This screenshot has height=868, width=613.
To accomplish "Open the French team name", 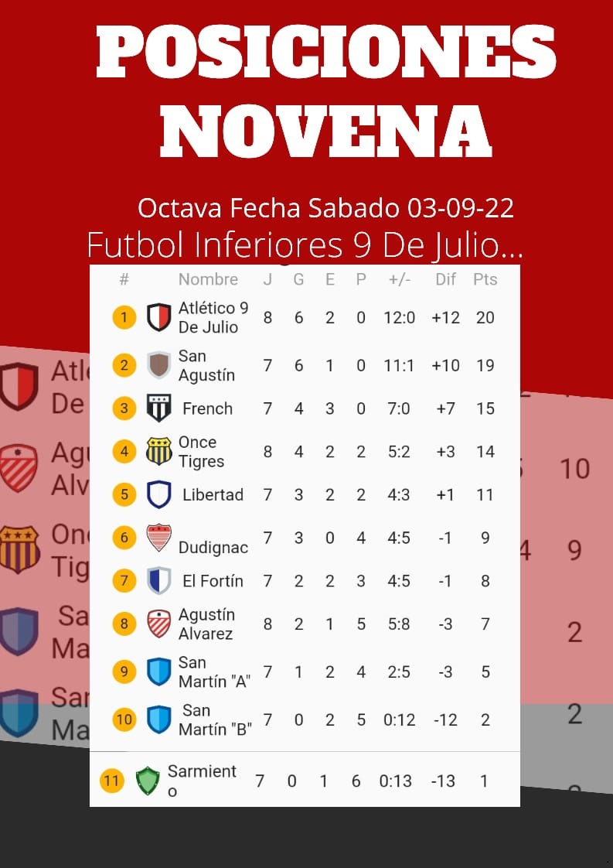I will 207,408.
